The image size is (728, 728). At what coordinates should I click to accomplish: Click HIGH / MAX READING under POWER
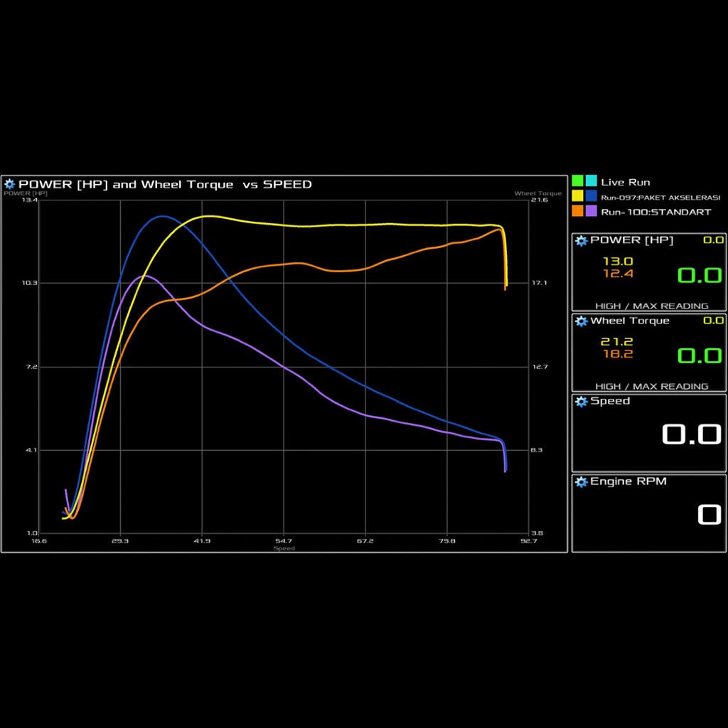[651, 306]
